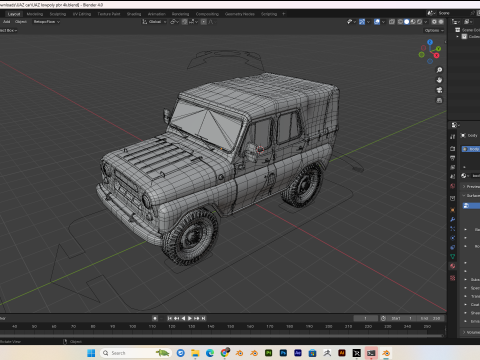This screenshot has width=480, height=360.
Task: Open the Modifiers wrench properties tab
Action: pos(453,219)
